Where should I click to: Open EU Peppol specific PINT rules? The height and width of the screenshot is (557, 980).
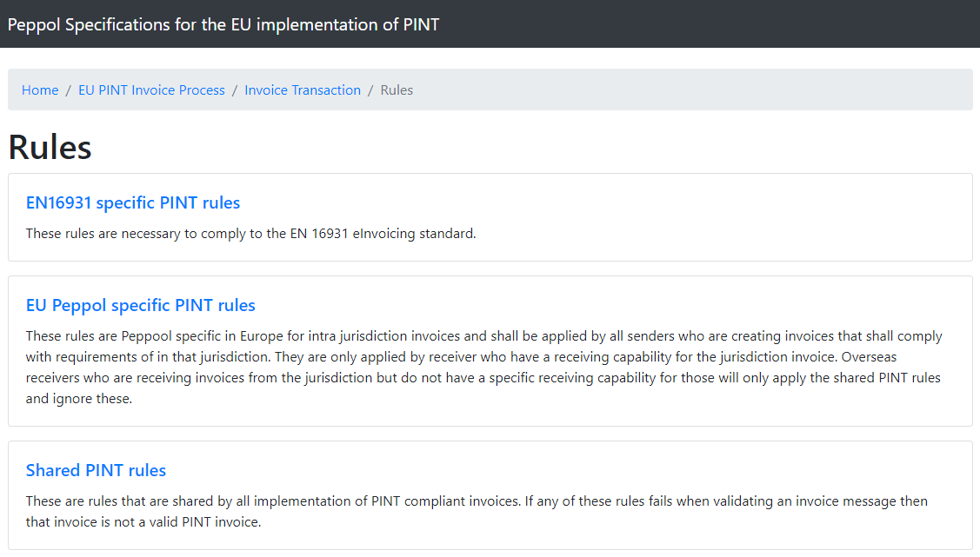141,305
